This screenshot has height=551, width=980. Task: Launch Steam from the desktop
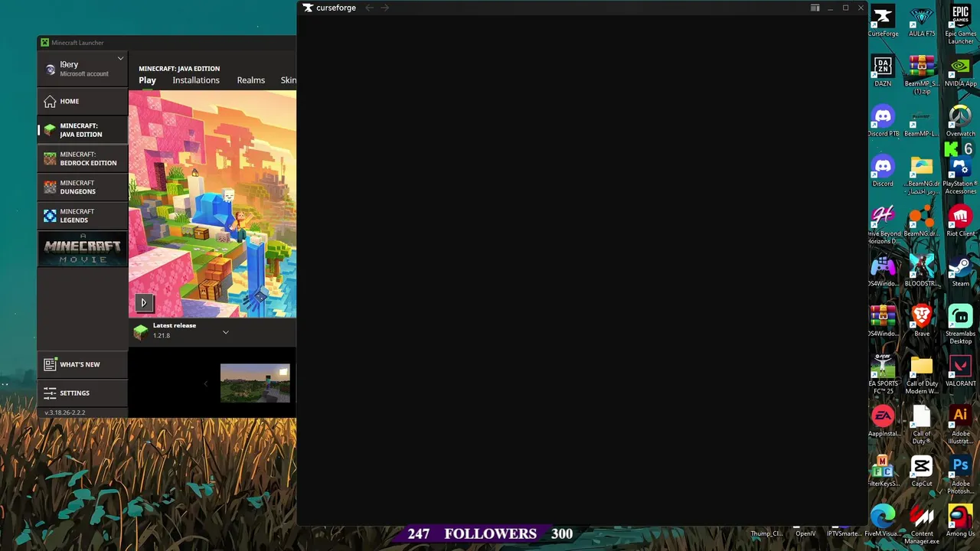(x=960, y=272)
